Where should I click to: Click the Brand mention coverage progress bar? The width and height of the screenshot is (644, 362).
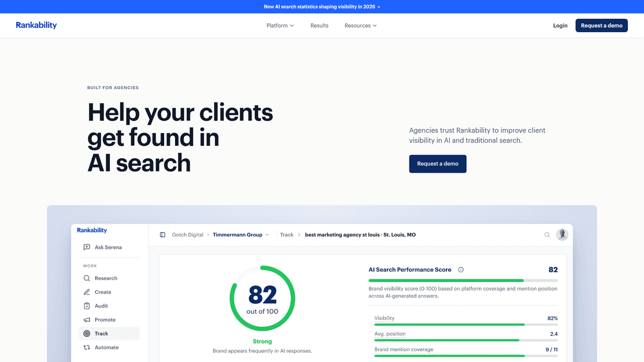[466, 356]
